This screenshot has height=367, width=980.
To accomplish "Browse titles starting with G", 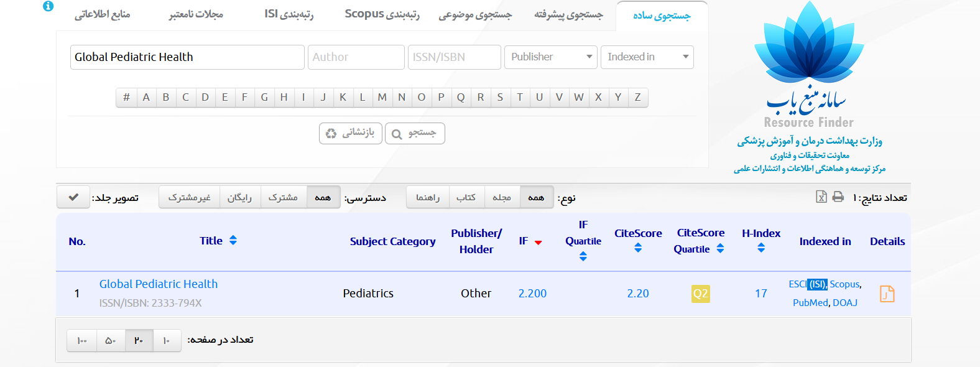I will [264, 97].
